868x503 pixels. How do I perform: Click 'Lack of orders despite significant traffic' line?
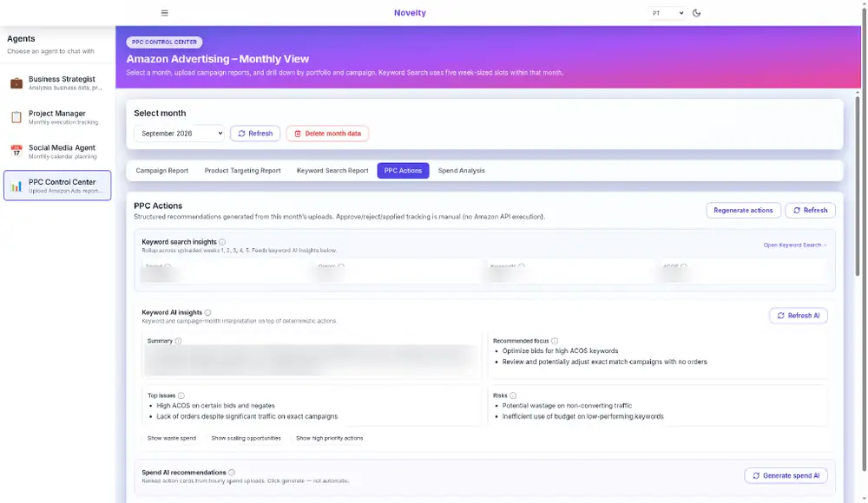pyautogui.click(x=247, y=416)
